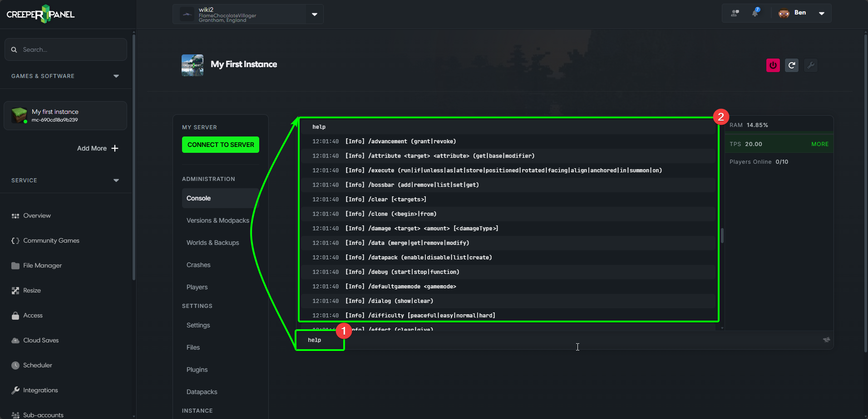The height and width of the screenshot is (419, 868).
Task: Click the users icon in top bar
Action: 735,13
